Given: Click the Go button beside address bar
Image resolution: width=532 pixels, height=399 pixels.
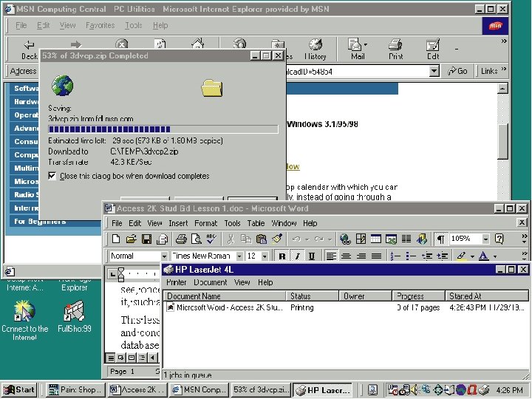Looking at the screenshot, I should (x=457, y=71).
